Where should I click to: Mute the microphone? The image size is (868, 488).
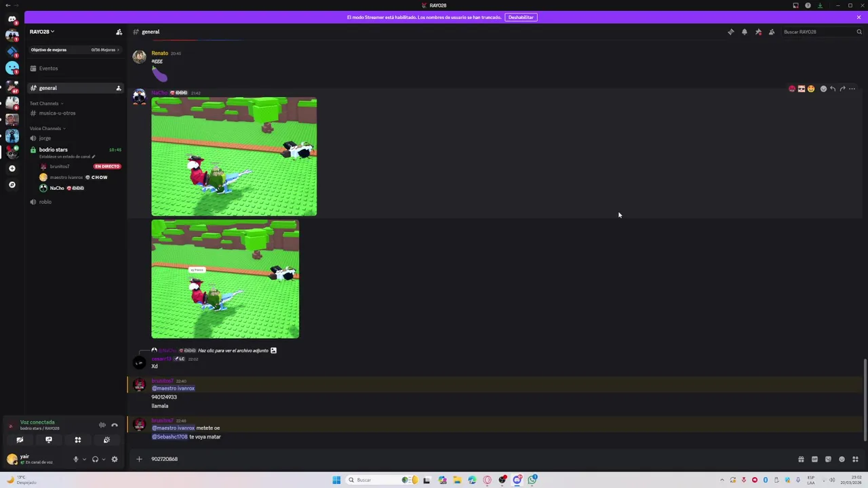click(76, 459)
